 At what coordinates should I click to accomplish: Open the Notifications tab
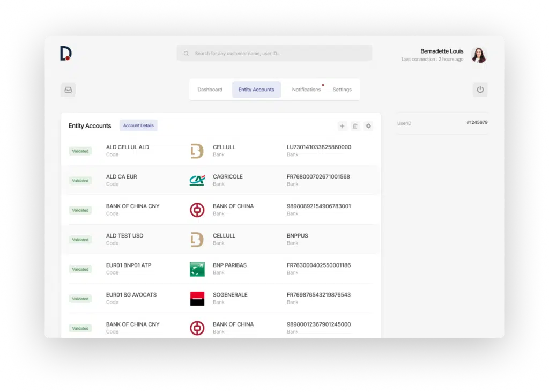[x=306, y=90]
